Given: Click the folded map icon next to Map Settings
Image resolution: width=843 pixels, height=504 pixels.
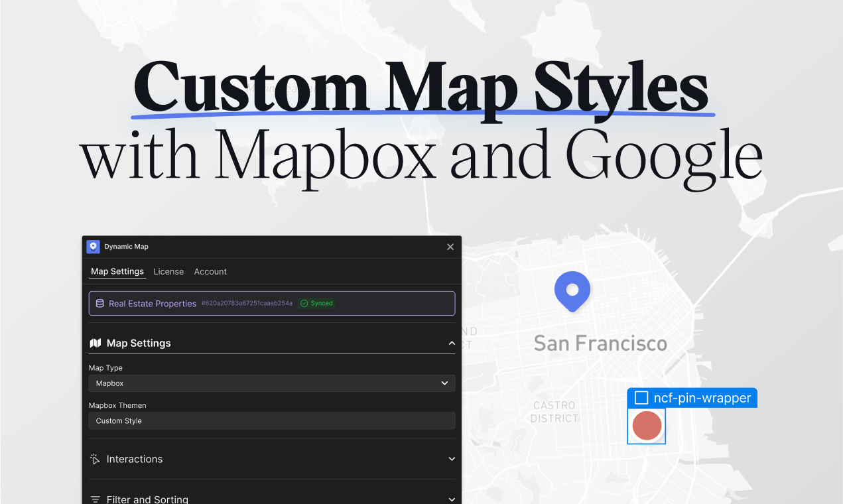Looking at the screenshot, I should coord(95,343).
